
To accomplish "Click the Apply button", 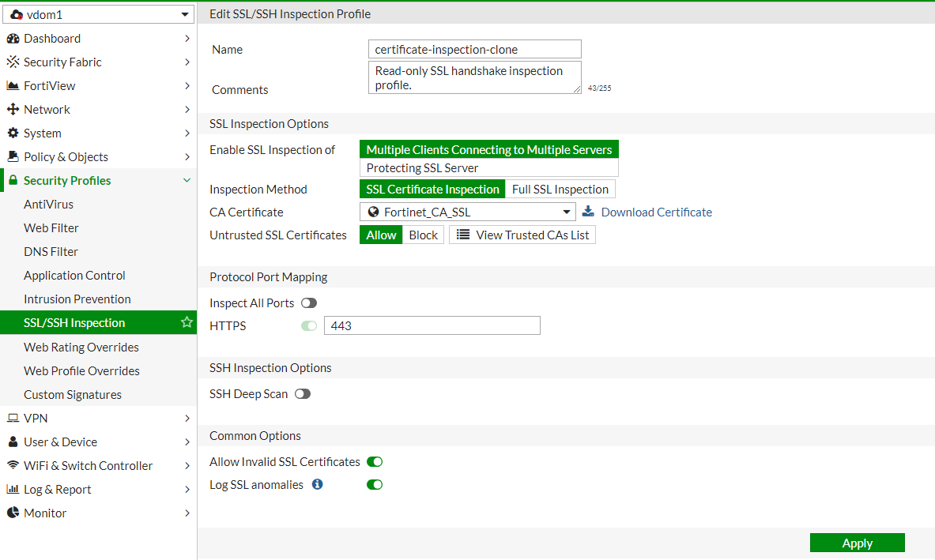I will (857, 543).
